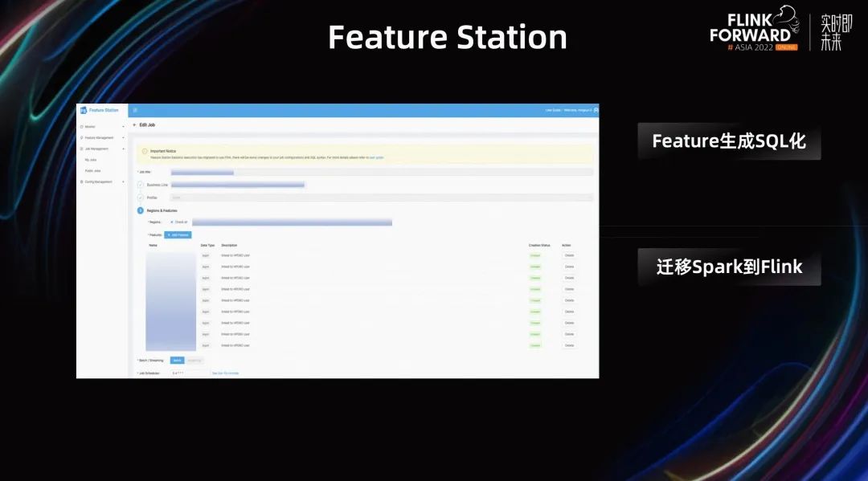Click the Profile step check icon

(x=140, y=198)
